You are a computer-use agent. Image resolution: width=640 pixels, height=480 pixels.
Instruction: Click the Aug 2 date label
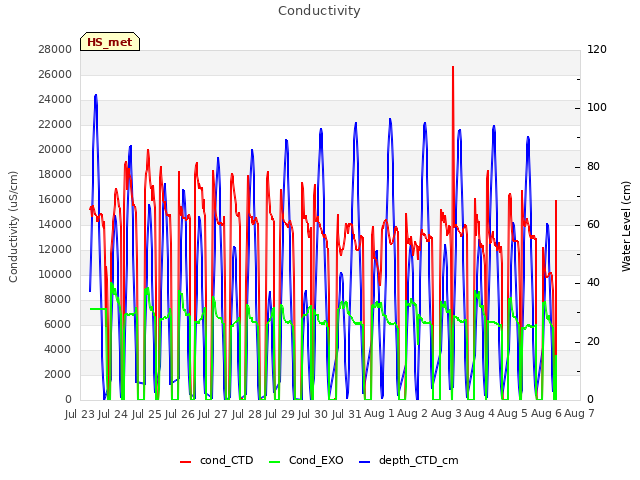(413, 414)
